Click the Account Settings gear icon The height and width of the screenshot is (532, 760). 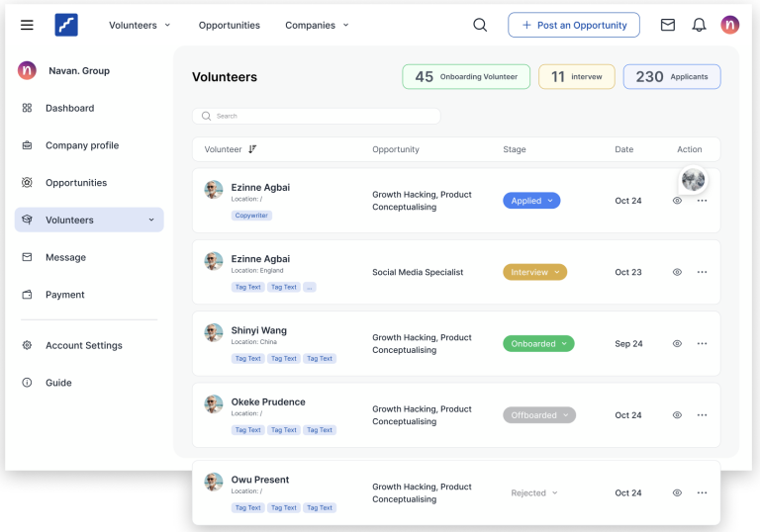[x=27, y=345]
